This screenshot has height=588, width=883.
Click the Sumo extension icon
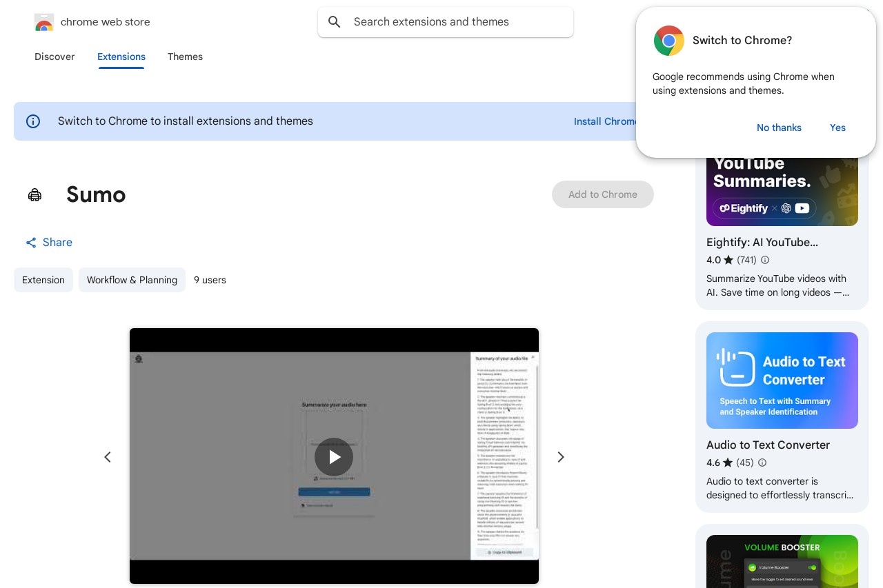(x=34, y=195)
